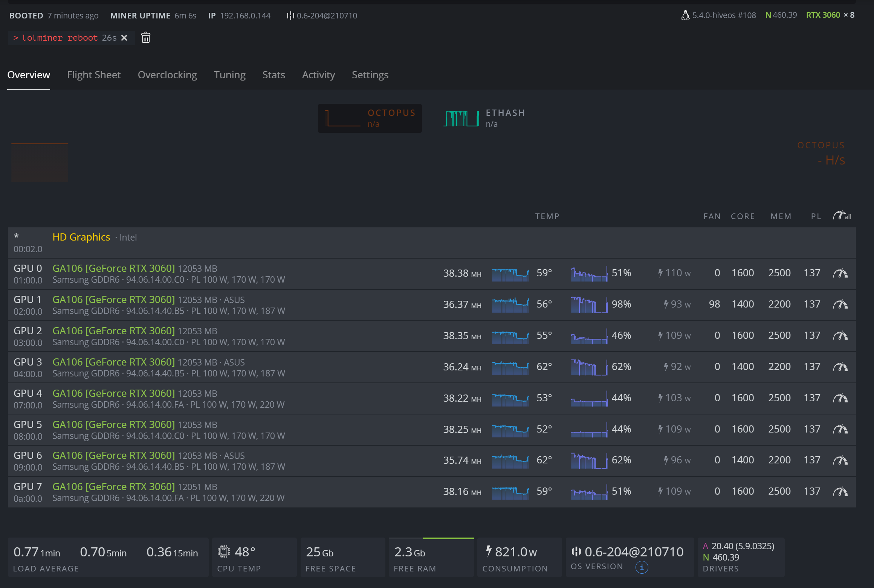Open the Overclocking tab
Screen dimensions: 874x588
pos(167,75)
